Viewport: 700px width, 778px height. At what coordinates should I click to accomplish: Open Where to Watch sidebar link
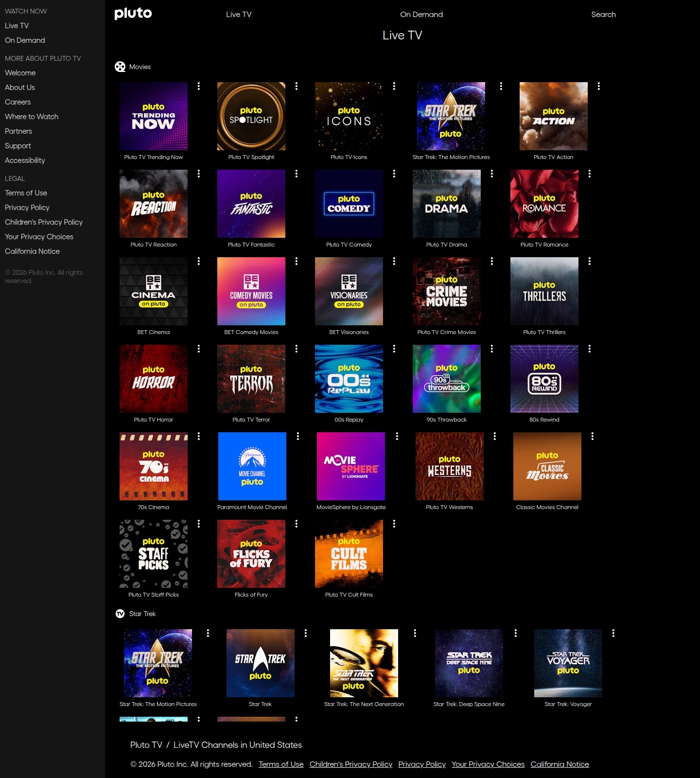32,117
